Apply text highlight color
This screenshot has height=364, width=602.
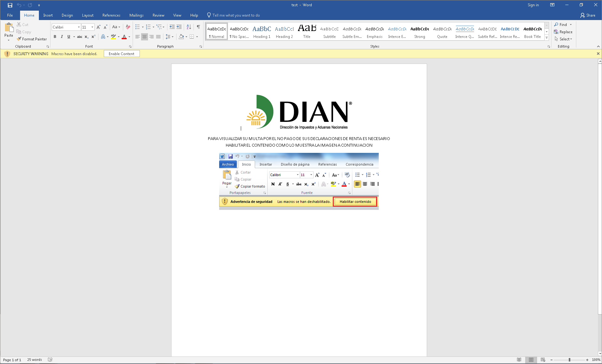tap(114, 37)
